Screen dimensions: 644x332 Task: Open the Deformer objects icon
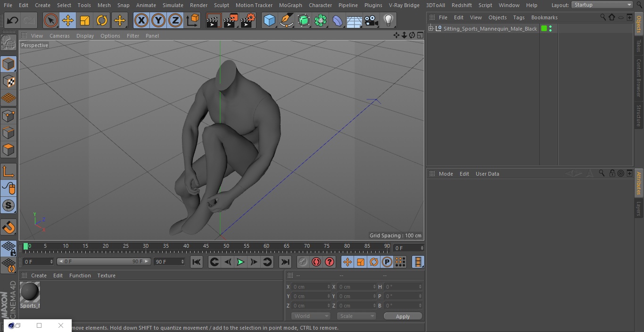338,21
